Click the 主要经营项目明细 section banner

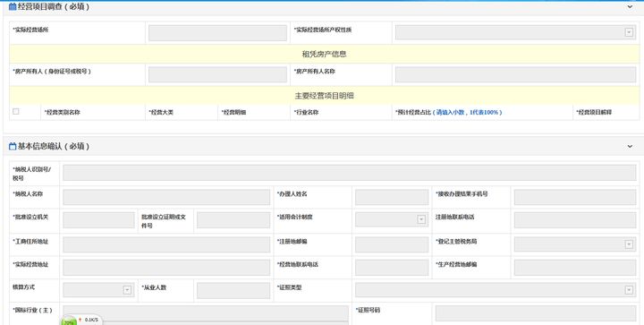[324, 96]
